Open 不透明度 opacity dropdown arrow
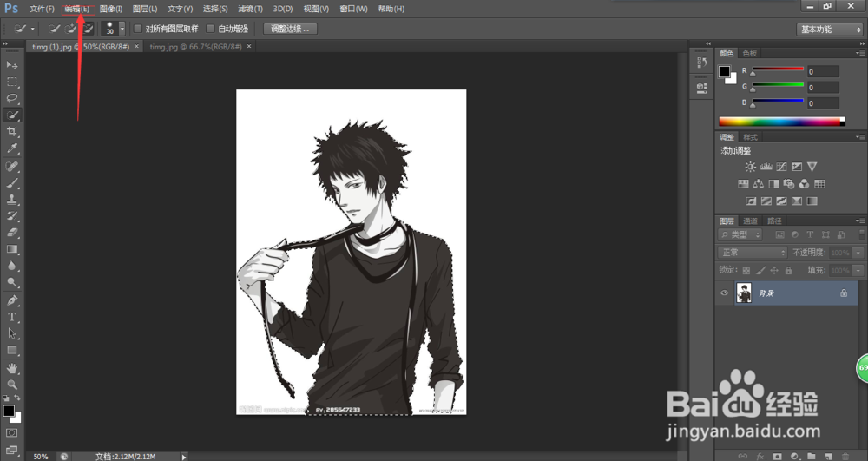Viewport: 868px width, 461px height. click(858, 253)
